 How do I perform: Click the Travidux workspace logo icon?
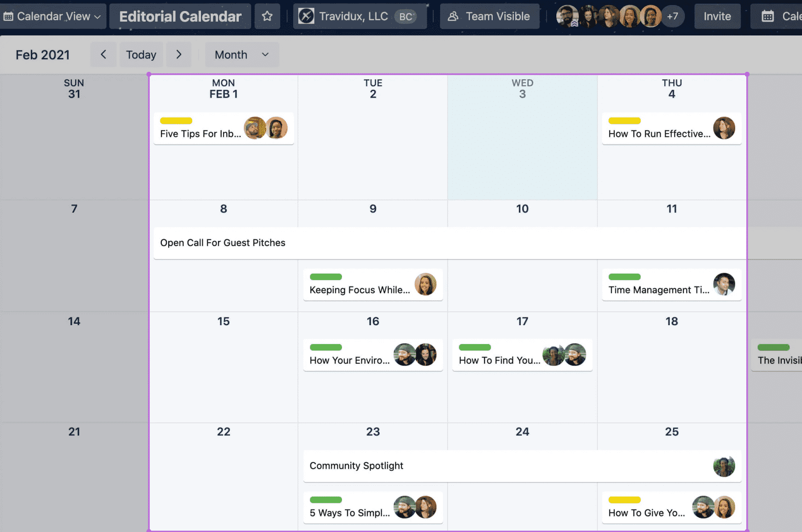(306, 17)
